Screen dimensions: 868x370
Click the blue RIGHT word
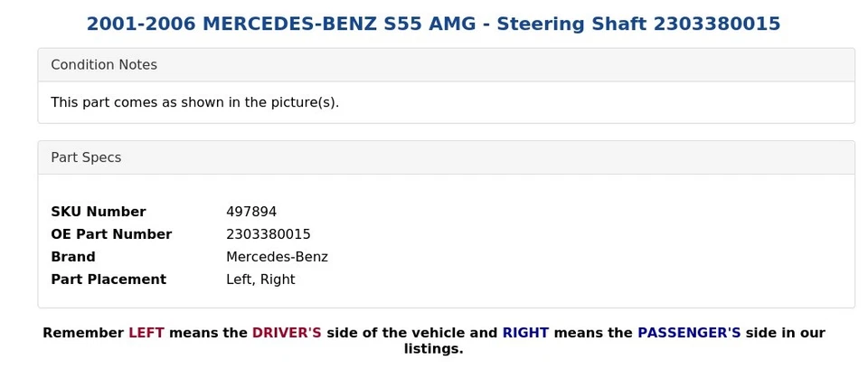pyautogui.click(x=525, y=333)
